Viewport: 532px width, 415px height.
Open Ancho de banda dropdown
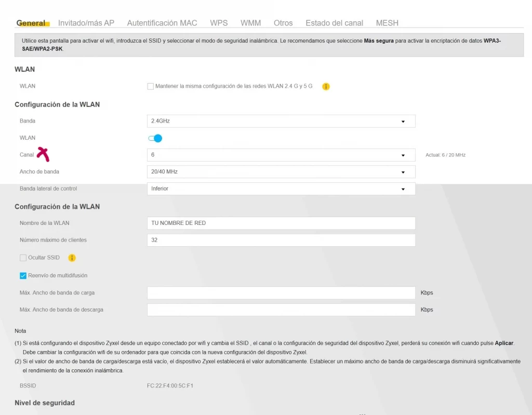281,171
